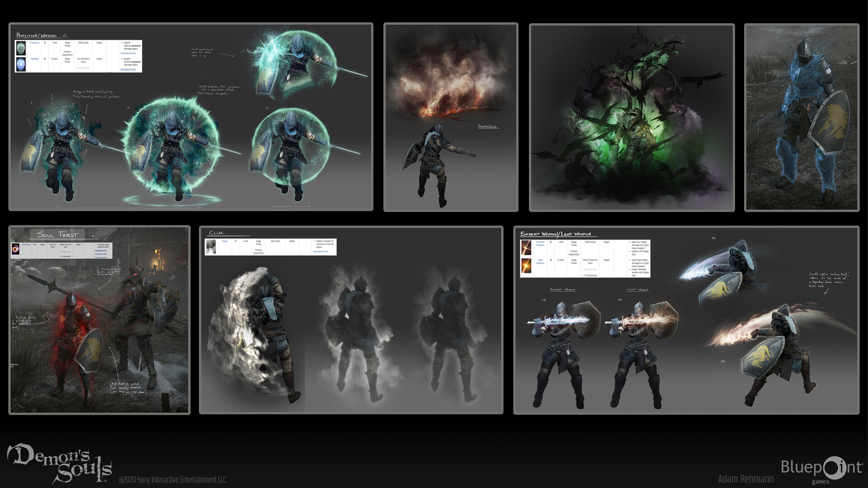Click the Protection spell icon in the table
The width and height of the screenshot is (868, 488).
[x=21, y=48]
